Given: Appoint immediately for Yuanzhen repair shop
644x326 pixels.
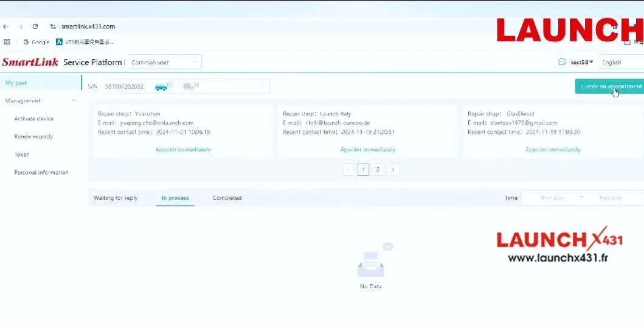Looking at the screenshot, I should [183, 150].
